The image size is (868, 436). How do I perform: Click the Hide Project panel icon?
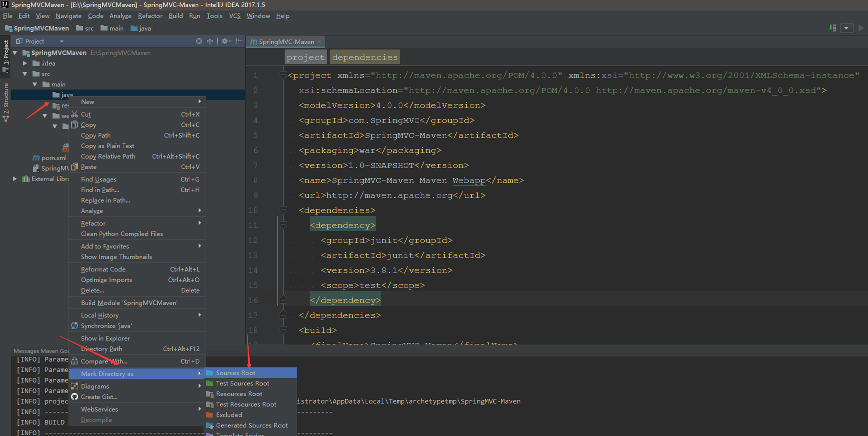239,41
